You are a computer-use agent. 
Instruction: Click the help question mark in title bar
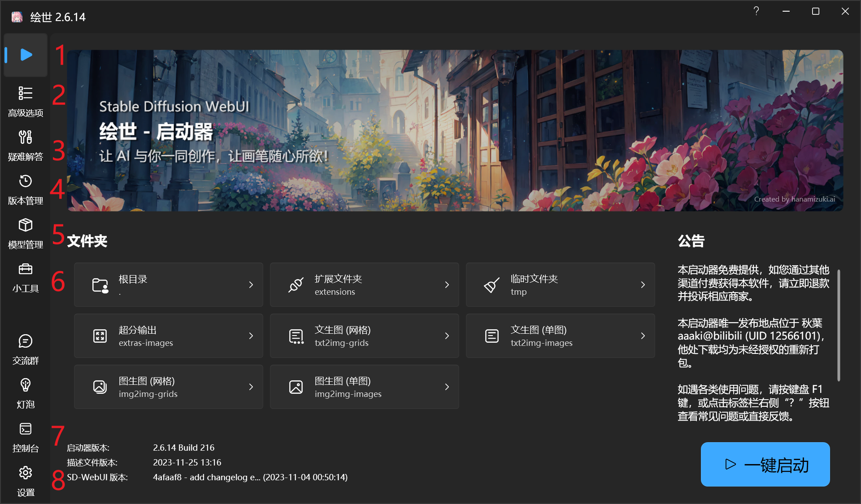[x=756, y=11]
